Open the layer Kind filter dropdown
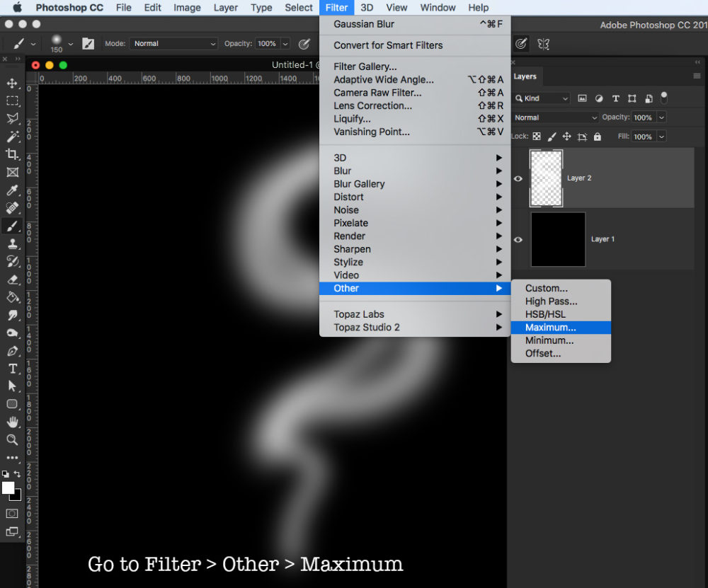 [542, 98]
